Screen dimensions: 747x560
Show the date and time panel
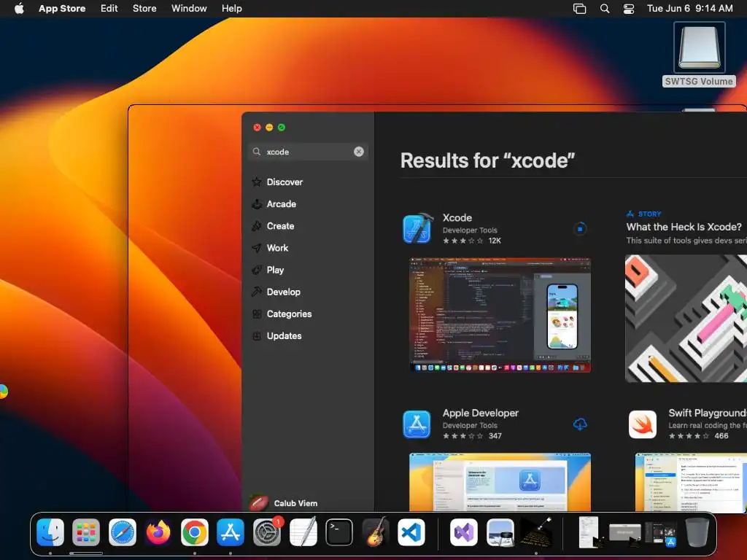690,8
